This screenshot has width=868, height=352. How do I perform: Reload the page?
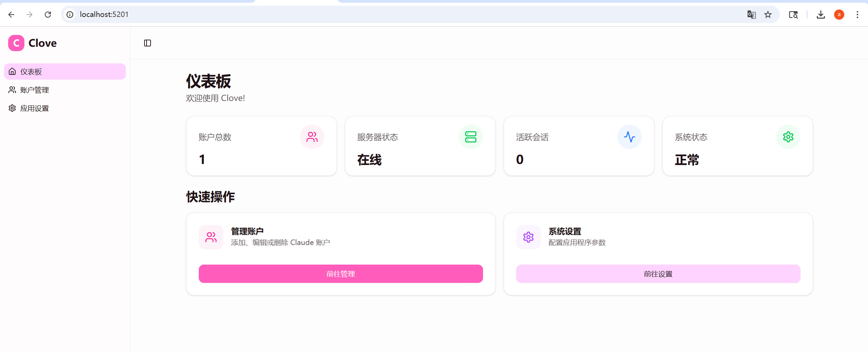pyautogui.click(x=48, y=15)
